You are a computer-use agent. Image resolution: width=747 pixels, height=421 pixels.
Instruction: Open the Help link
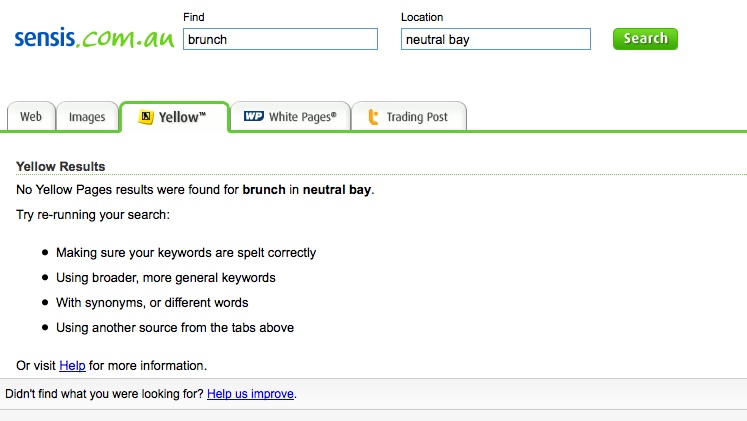coord(72,365)
